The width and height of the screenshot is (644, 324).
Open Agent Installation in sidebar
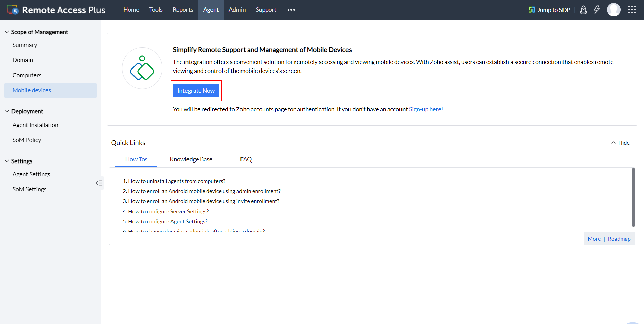35,125
